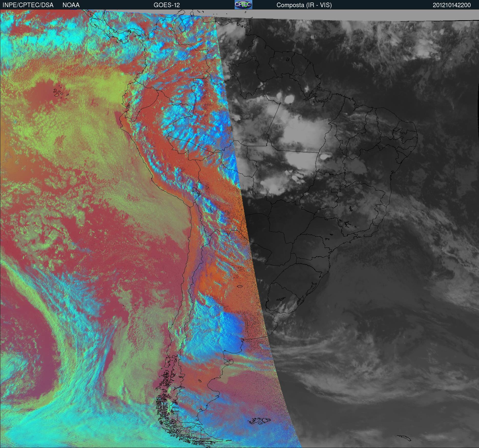Click the NOAA label in the header
479x448 pixels.
[71, 5]
